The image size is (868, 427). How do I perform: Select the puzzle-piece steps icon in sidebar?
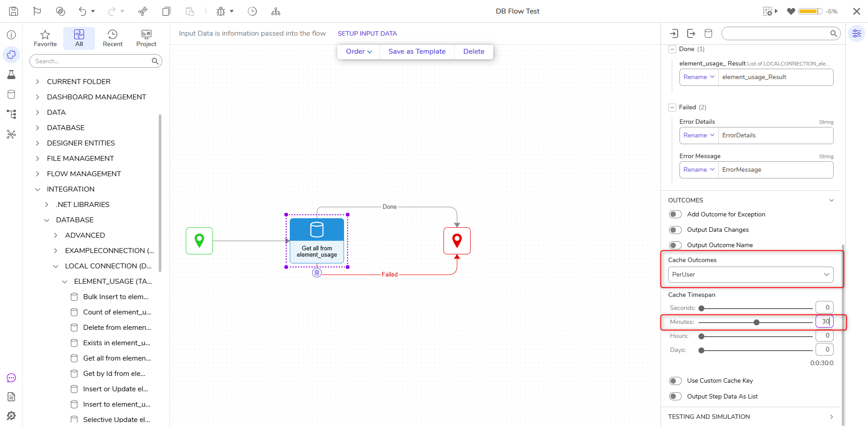click(11, 55)
